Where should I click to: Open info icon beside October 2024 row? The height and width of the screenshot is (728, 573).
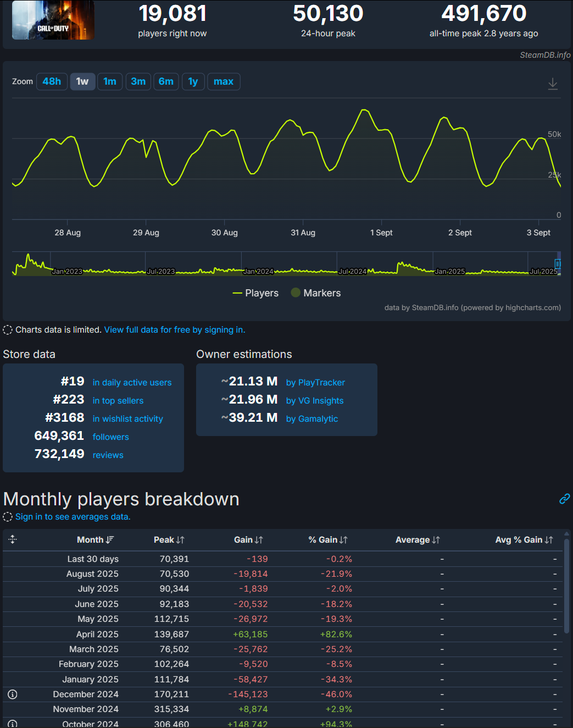(13, 724)
